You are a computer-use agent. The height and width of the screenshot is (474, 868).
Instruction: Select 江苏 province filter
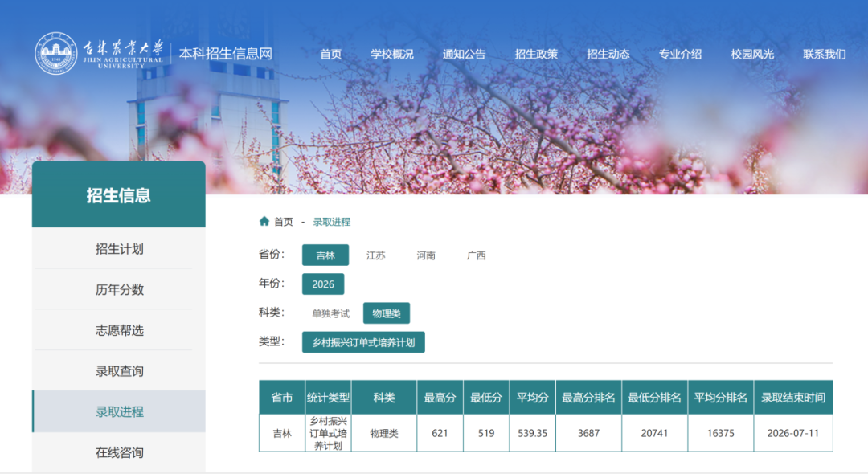point(375,255)
